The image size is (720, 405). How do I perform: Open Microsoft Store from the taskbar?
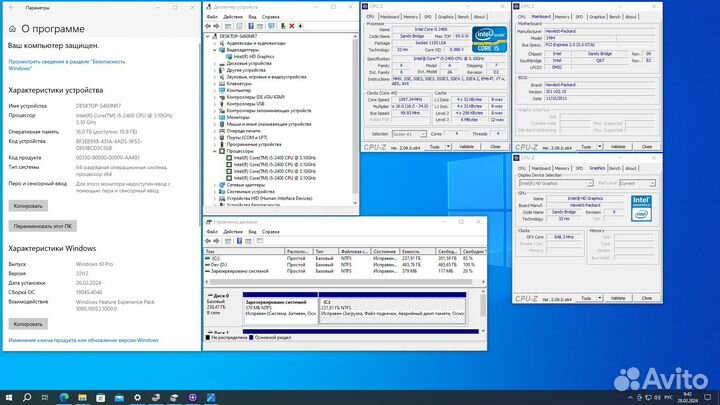[101, 397]
